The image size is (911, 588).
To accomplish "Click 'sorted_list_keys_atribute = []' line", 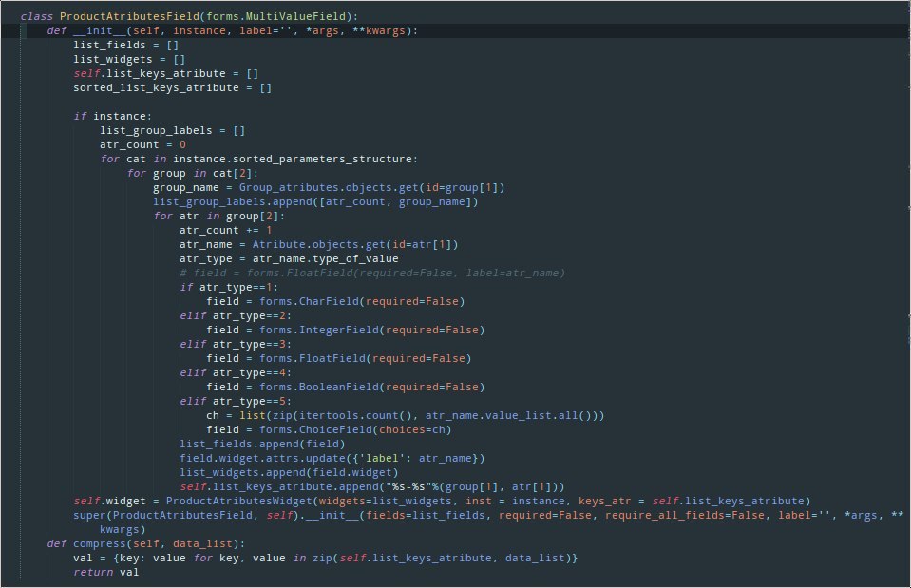I will pos(172,87).
